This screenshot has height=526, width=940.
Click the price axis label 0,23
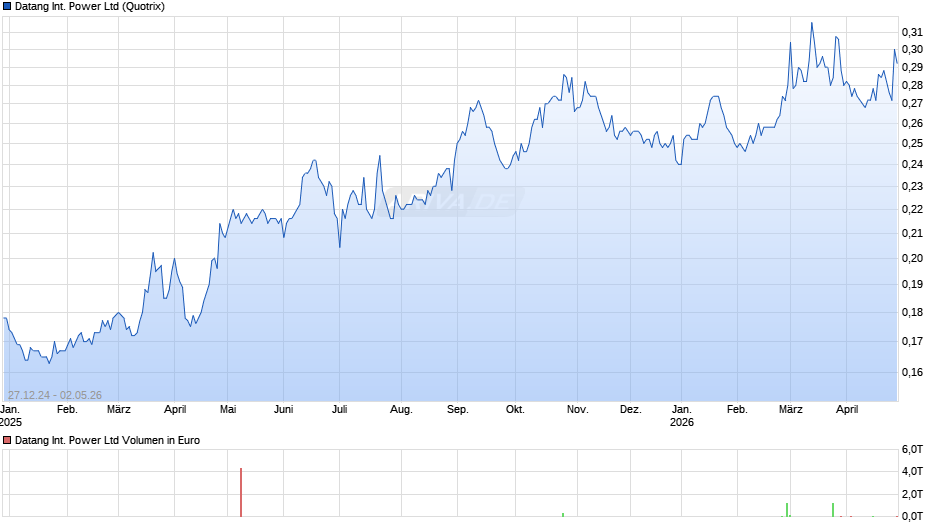912,187
